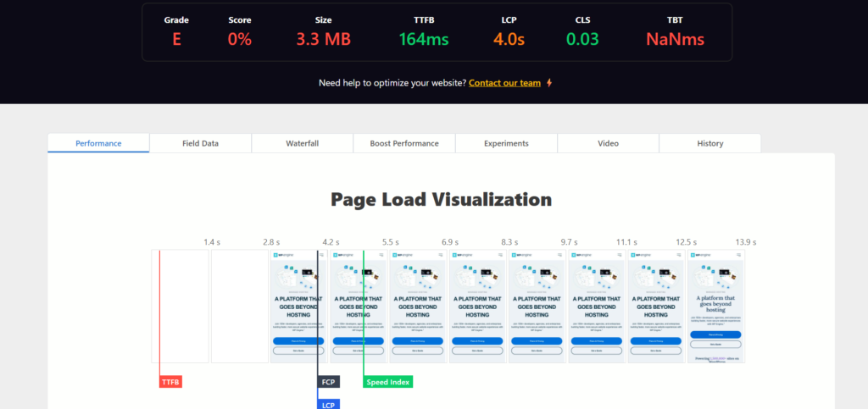
Task: Select the dark FCP marker label
Action: click(329, 382)
